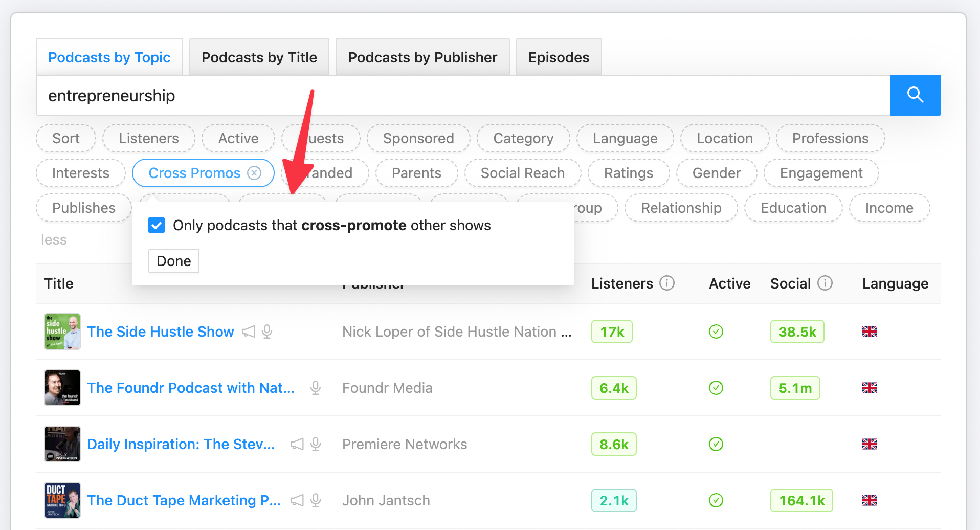Open the Sort filter

point(66,138)
